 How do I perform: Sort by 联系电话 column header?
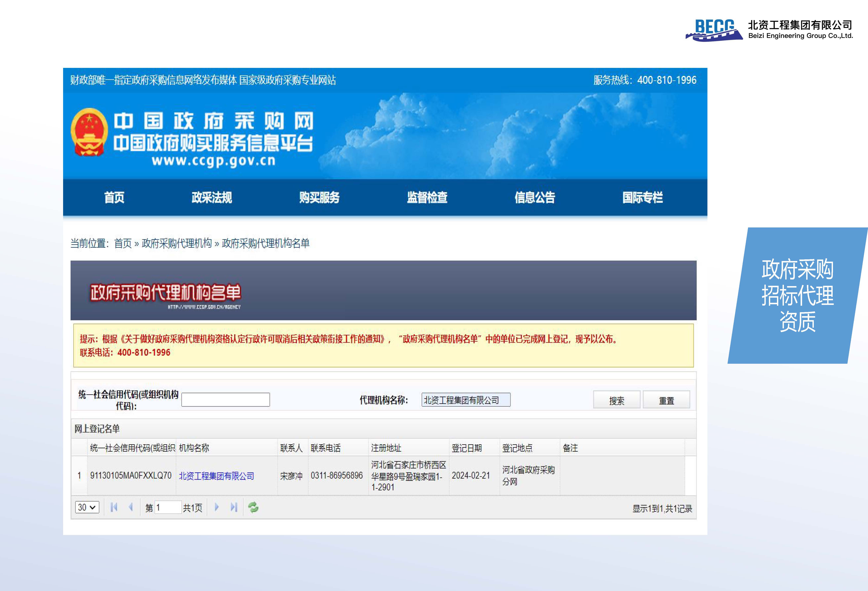pyautogui.click(x=338, y=448)
